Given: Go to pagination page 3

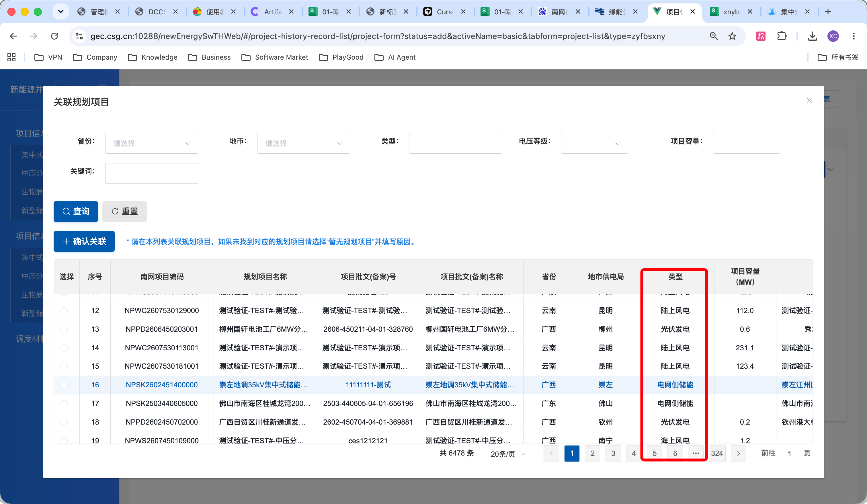Looking at the screenshot, I should point(613,454).
